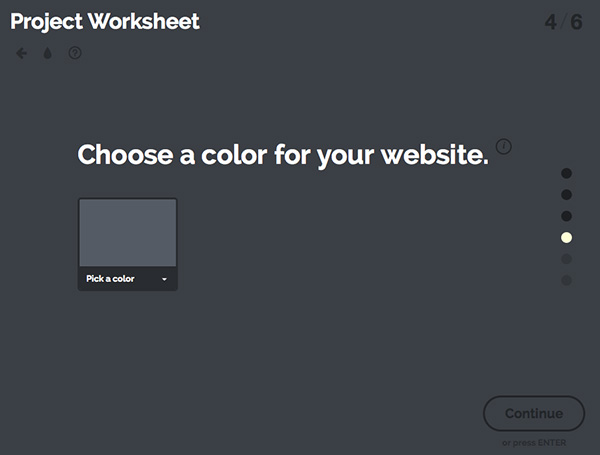Click the gray color preview swatch
600x455 pixels.
point(127,232)
